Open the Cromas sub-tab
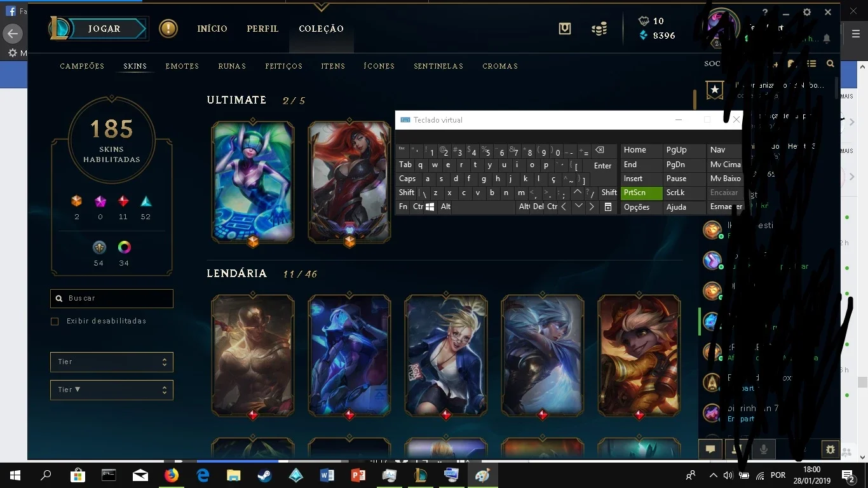 click(x=500, y=66)
